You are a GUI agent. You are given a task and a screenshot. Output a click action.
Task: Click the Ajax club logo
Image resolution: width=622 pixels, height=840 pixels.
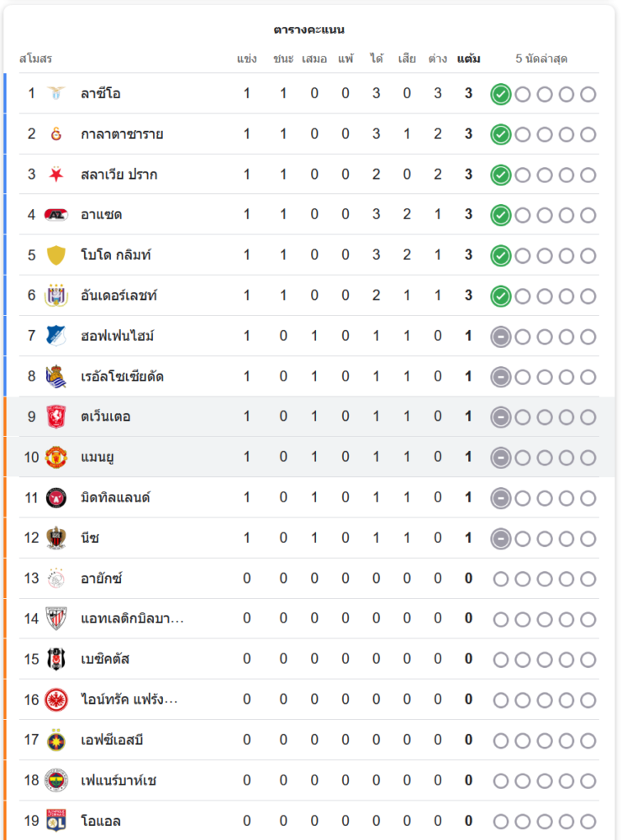56,579
